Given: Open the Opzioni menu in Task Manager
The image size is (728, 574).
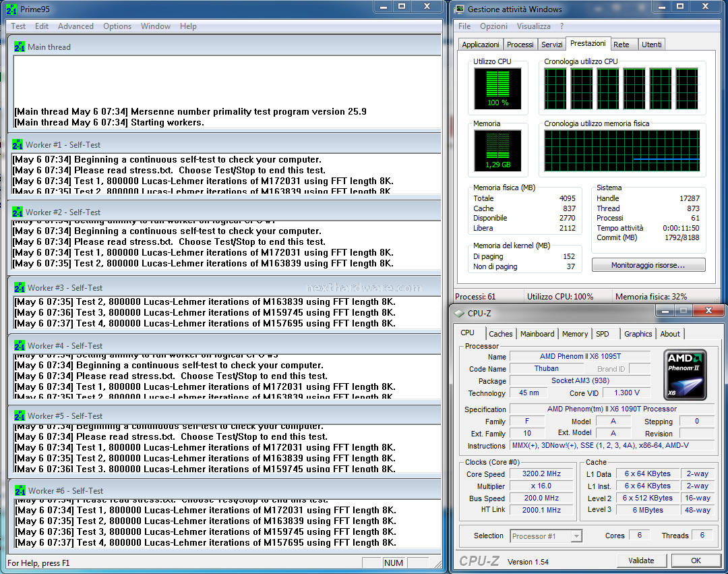Looking at the screenshot, I should (x=493, y=26).
